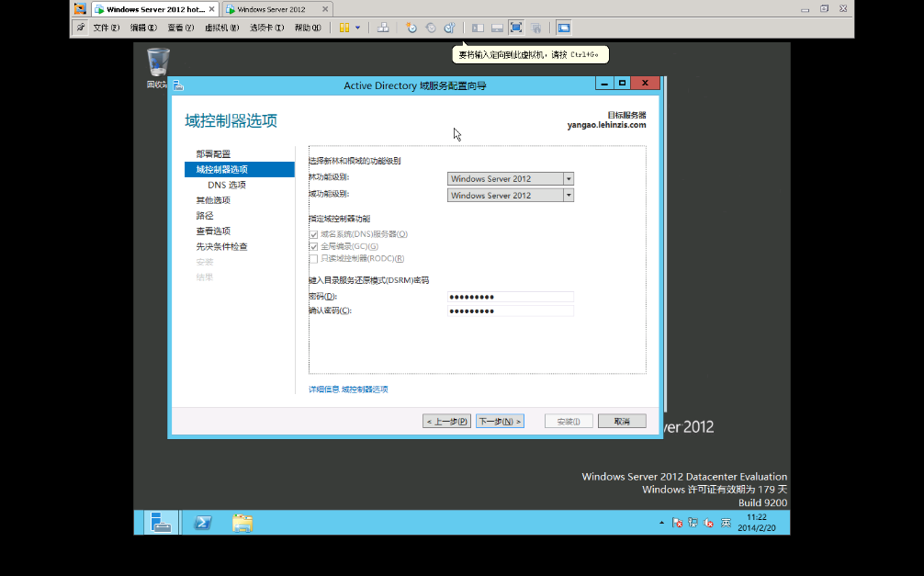
Task: Open the 虚拟机 menu
Action: [x=222, y=28]
